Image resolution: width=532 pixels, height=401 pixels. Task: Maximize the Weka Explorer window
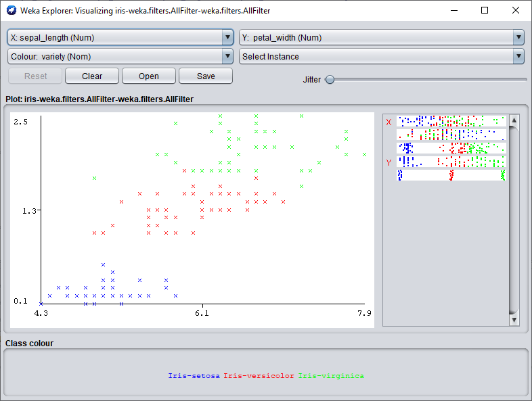[x=485, y=11]
